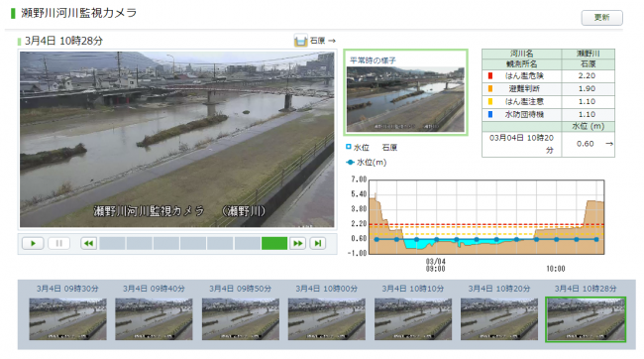Step forward with the fast-forward button

[x=297, y=243]
